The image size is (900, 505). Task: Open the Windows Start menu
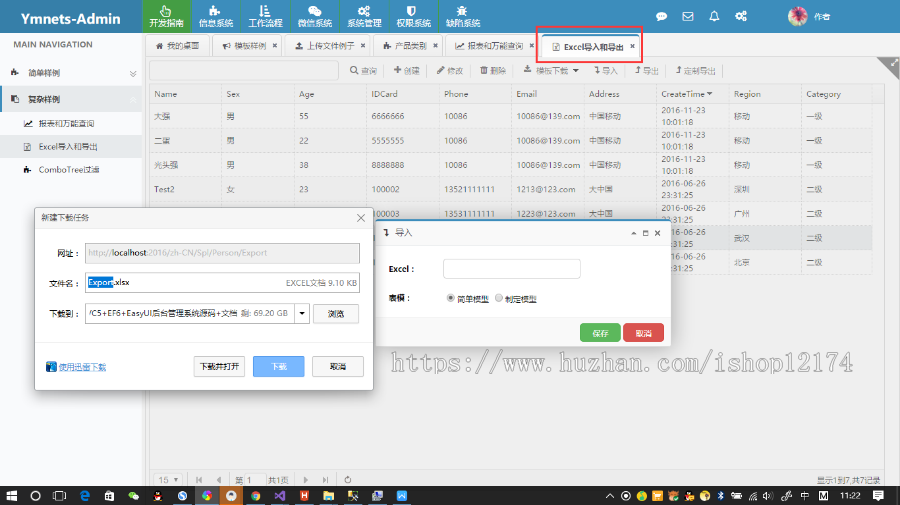[x=11, y=496]
